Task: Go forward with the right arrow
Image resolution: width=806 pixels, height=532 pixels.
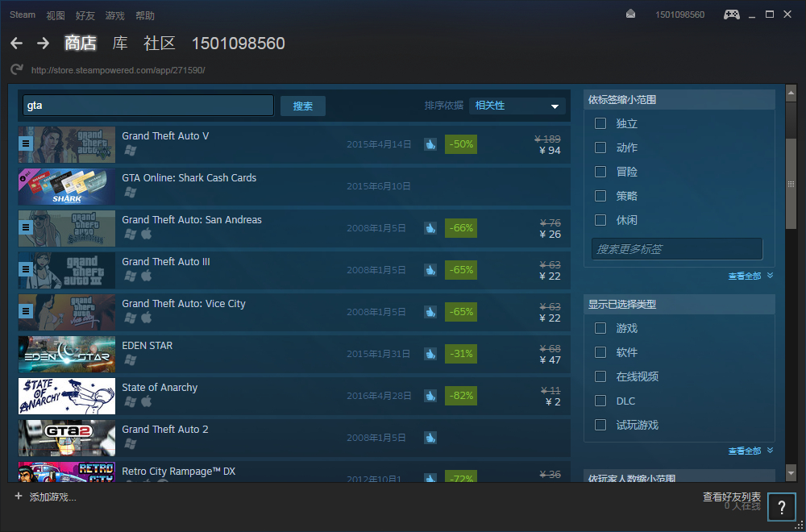Action: click(x=44, y=44)
